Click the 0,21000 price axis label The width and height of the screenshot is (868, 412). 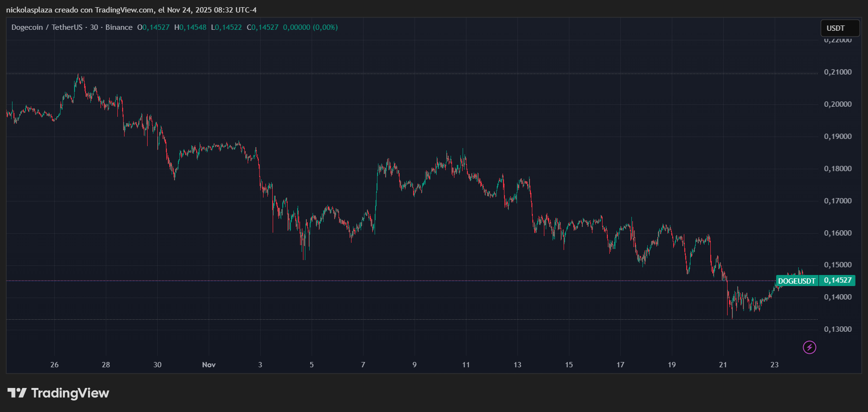(x=837, y=72)
